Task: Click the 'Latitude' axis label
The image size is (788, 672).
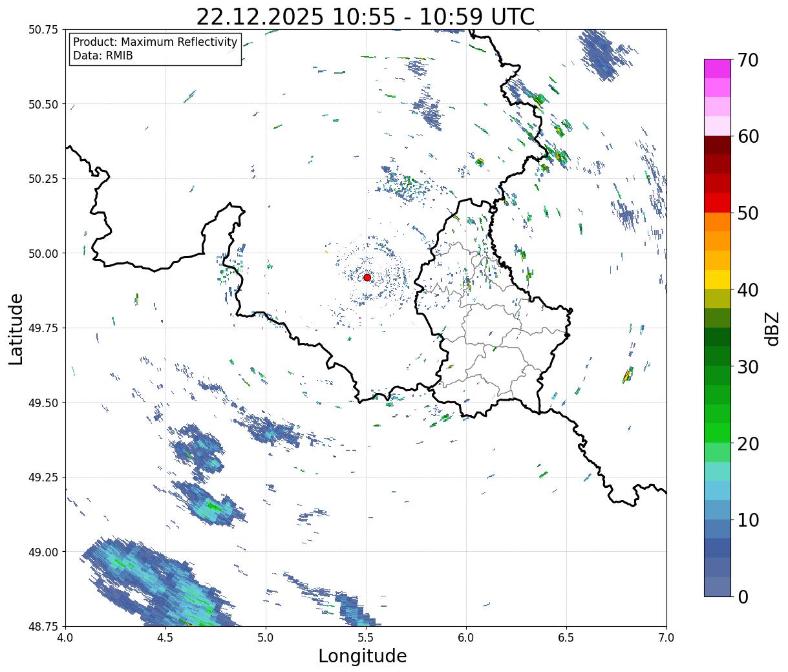Action: click(x=16, y=328)
